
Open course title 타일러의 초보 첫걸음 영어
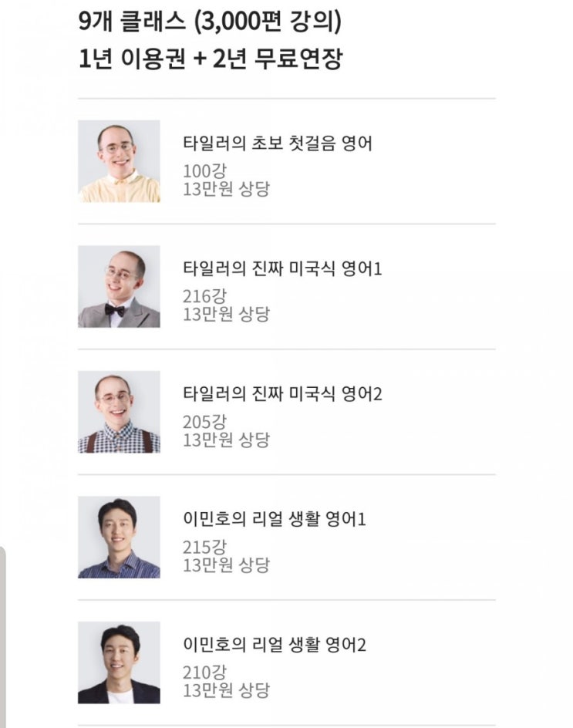tap(278, 143)
